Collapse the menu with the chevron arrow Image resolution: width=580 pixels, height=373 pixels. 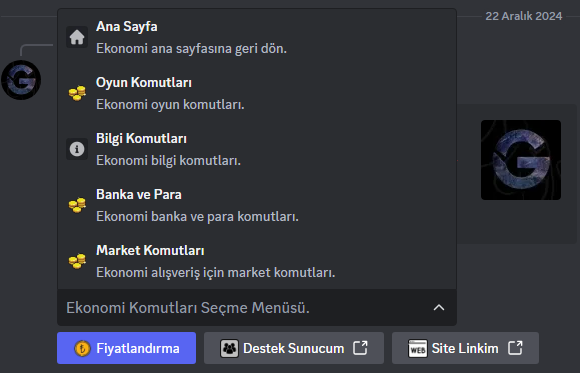pos(439,308)
